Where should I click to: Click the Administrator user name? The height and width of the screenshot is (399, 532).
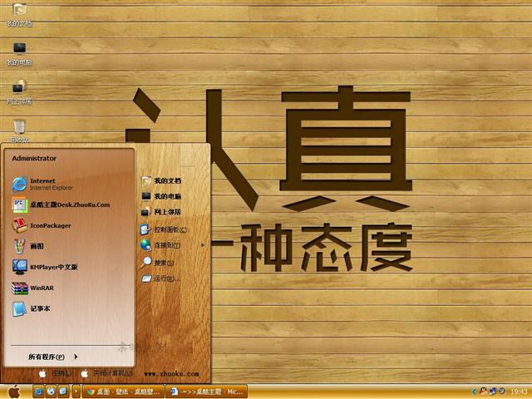(x=34, y=159)
